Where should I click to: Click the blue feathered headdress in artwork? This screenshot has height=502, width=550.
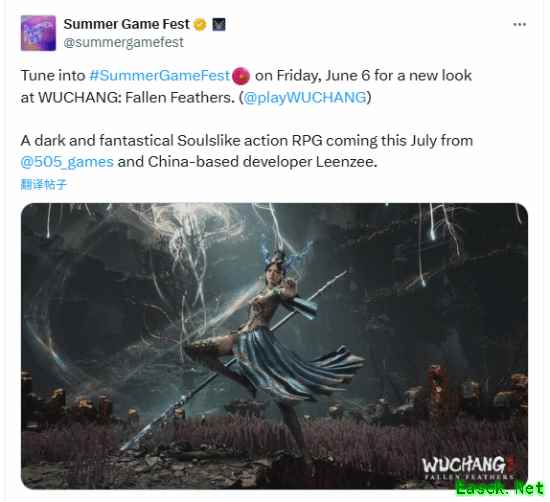286,254
